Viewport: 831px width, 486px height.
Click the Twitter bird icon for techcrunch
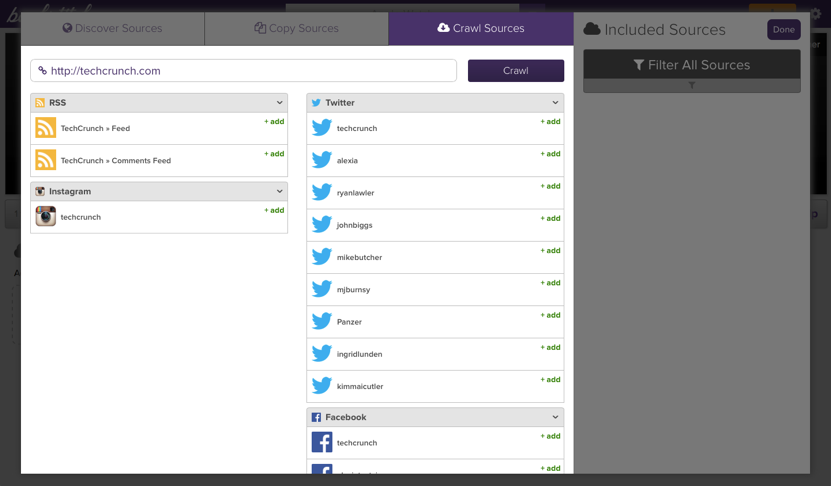click(x=322, y=128)
